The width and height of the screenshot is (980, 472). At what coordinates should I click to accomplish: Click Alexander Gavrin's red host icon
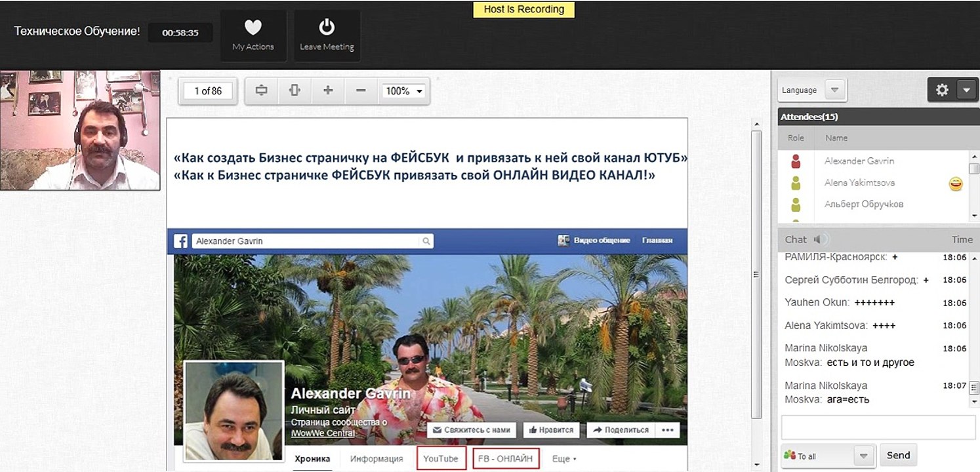tap(796, 161)
